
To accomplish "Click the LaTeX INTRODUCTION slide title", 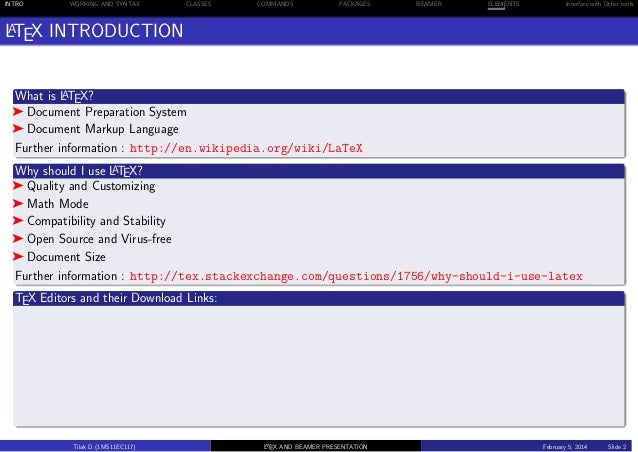I will 94,31.
